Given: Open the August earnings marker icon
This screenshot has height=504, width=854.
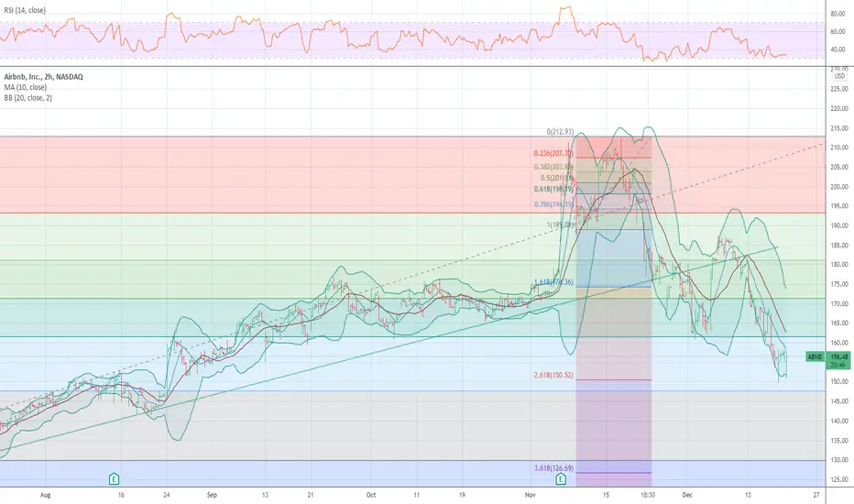Looking at the screenshot, I should [114, 479].
